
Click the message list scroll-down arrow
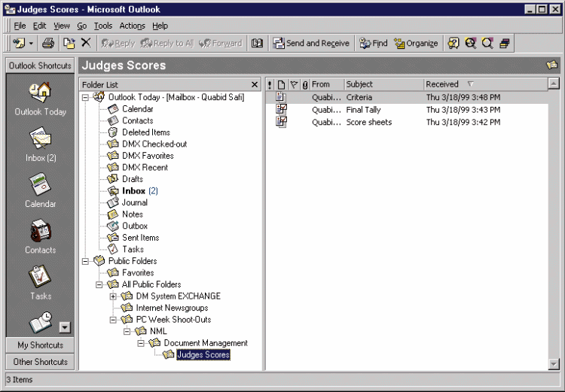pos(554,364)
